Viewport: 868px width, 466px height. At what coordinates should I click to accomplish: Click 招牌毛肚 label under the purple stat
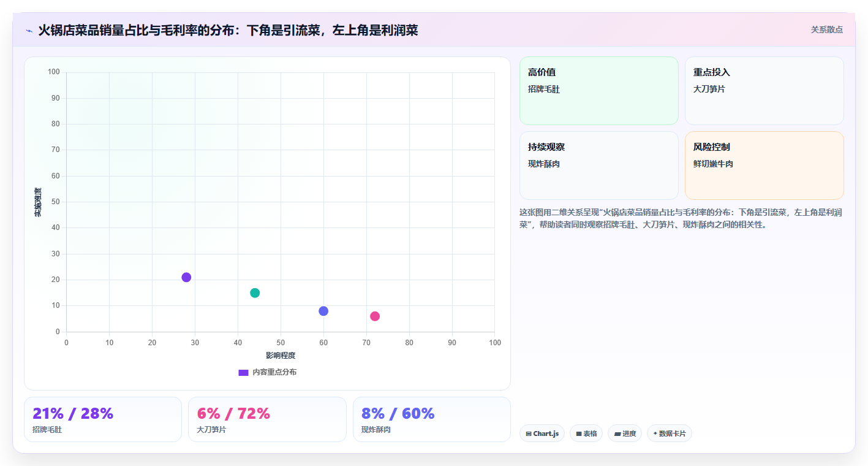coord(47,430)
